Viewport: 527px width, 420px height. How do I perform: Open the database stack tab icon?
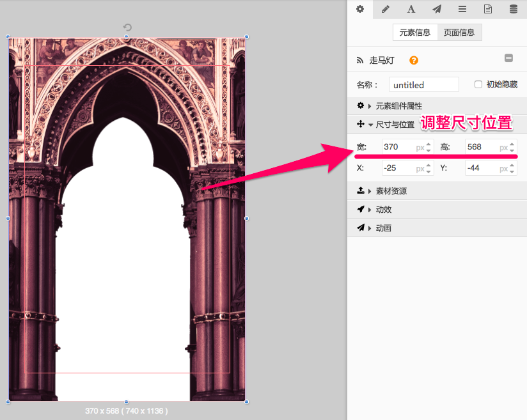514,9
